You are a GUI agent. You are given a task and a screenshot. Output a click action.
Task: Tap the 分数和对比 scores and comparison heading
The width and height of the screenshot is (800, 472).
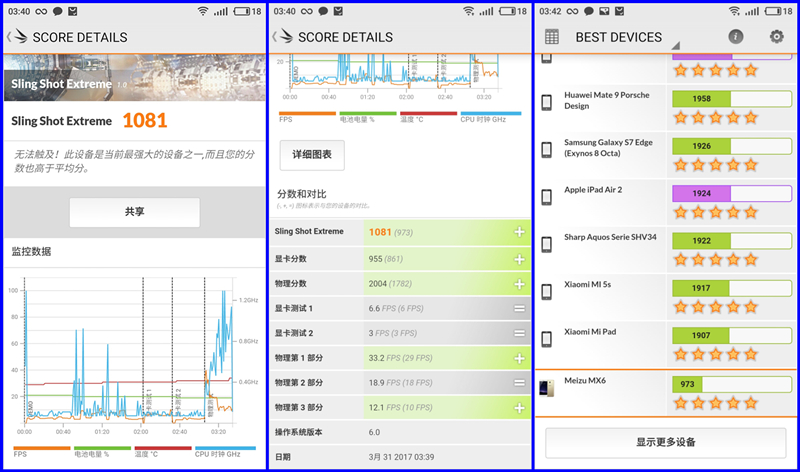coord(302,194)
